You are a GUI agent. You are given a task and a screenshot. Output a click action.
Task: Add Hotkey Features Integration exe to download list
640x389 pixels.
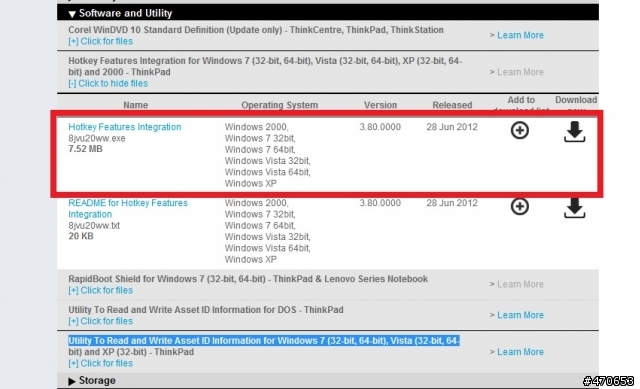tap(520, 131)
